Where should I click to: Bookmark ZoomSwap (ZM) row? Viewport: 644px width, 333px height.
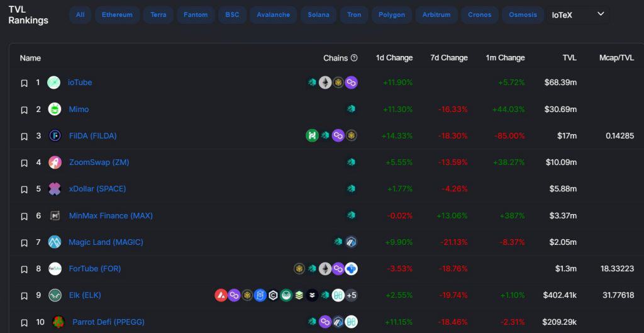[25, 163]
